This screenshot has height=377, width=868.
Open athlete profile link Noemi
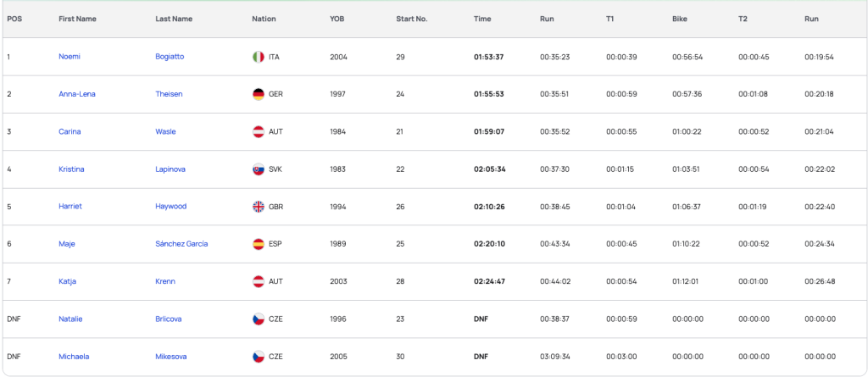click(70, 57)
